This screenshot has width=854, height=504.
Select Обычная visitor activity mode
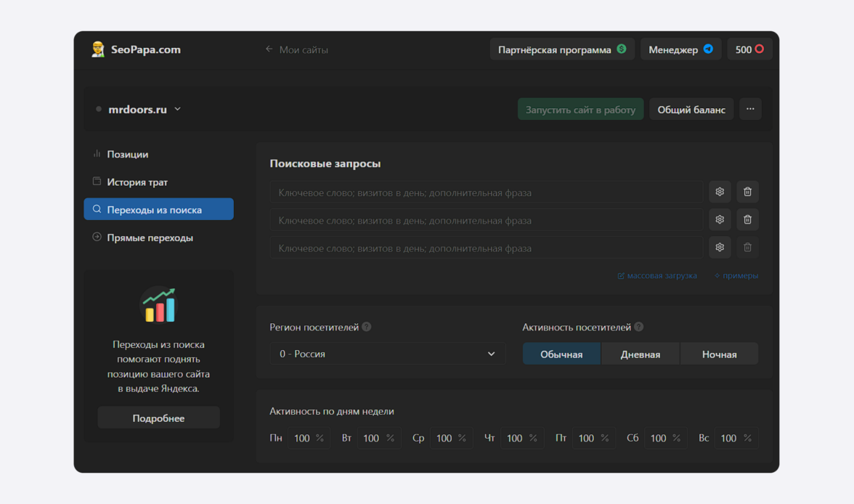click(x=561, y=354)
